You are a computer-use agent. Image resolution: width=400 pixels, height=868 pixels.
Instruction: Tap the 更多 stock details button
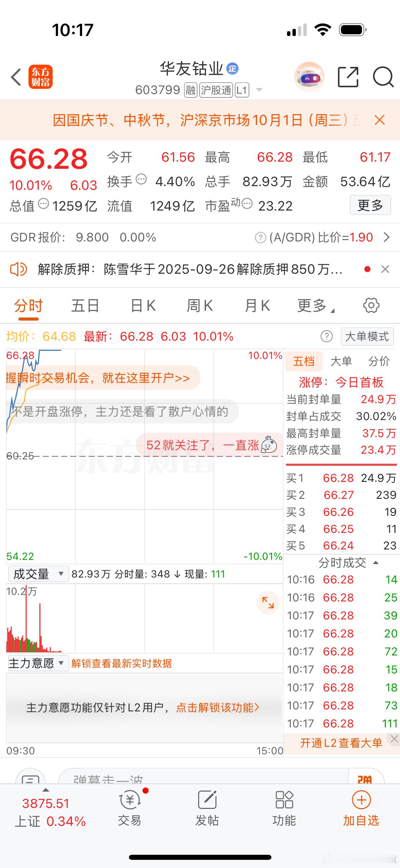pyautogui.click(x=370, y=205)
